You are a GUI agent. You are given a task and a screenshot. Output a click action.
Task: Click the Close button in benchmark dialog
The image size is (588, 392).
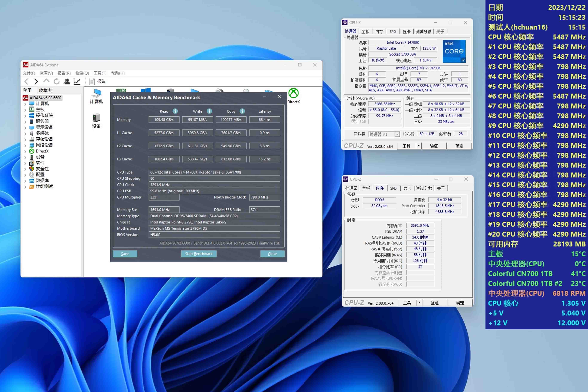pos(272,254)
